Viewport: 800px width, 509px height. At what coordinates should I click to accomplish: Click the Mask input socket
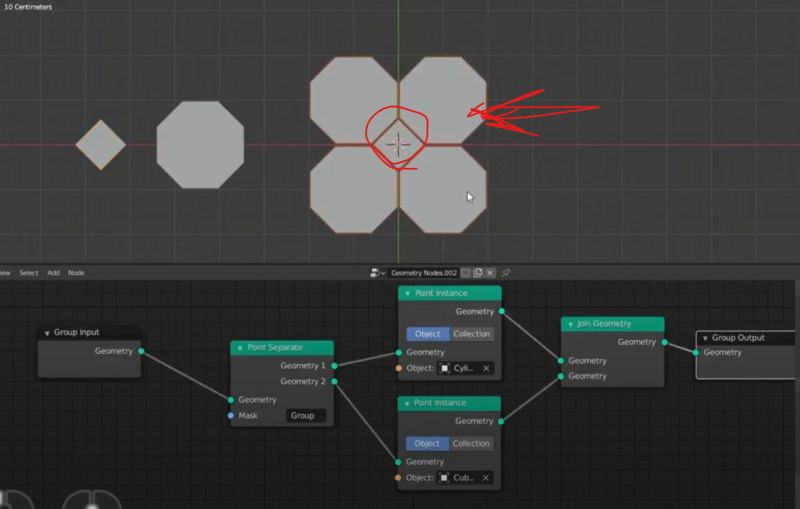point(231,416)
